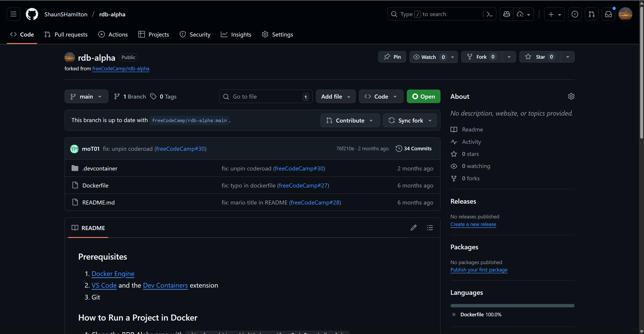Open notifications inbox icon
The height and width of the screenshot is (334, 644).
click(608, 14)
